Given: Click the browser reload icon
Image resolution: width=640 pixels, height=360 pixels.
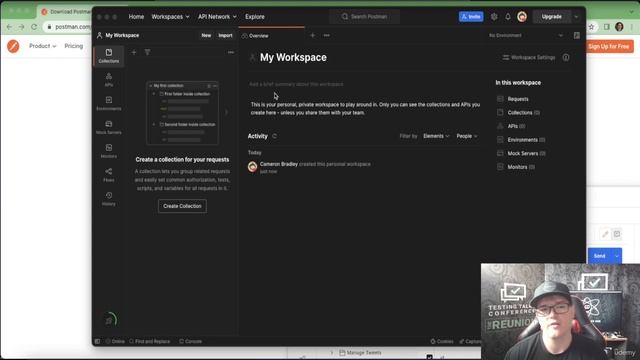Looking at the screenshot, I should pos(34,27).
